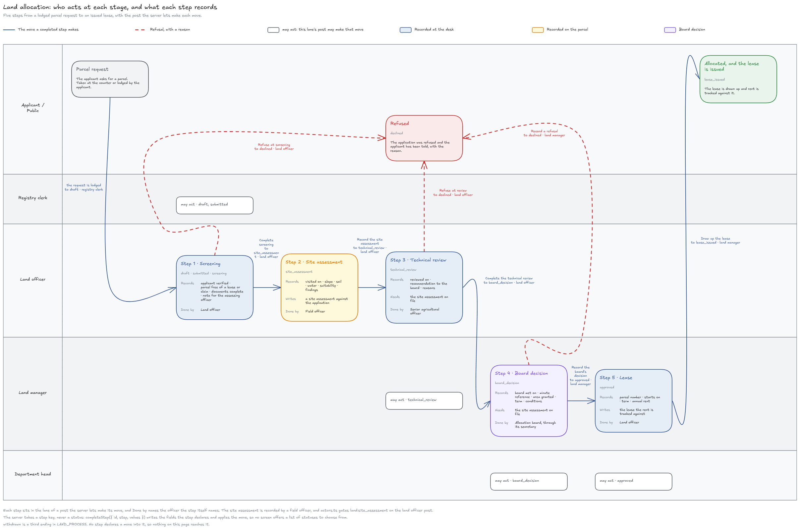Click 'Field officer' in the Step 2 card
Image resolution: width=800 pixels, height=532 pixels.
[315, 311]
